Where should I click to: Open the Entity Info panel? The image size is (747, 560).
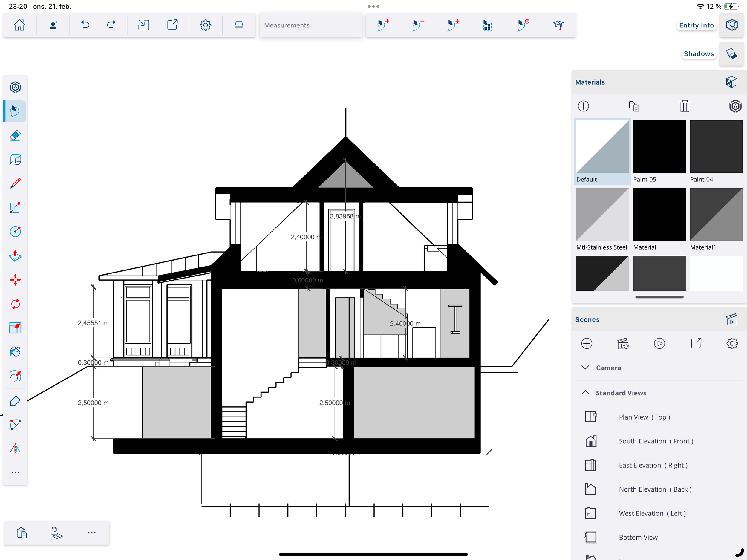tap(696, 25)
